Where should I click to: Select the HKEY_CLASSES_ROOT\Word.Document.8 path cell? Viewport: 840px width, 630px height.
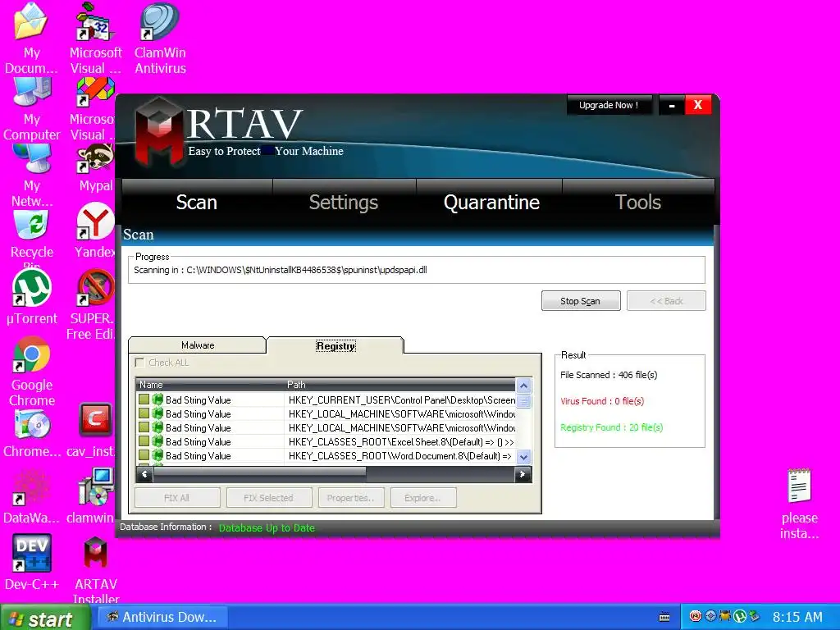click(x=399, y=456)
